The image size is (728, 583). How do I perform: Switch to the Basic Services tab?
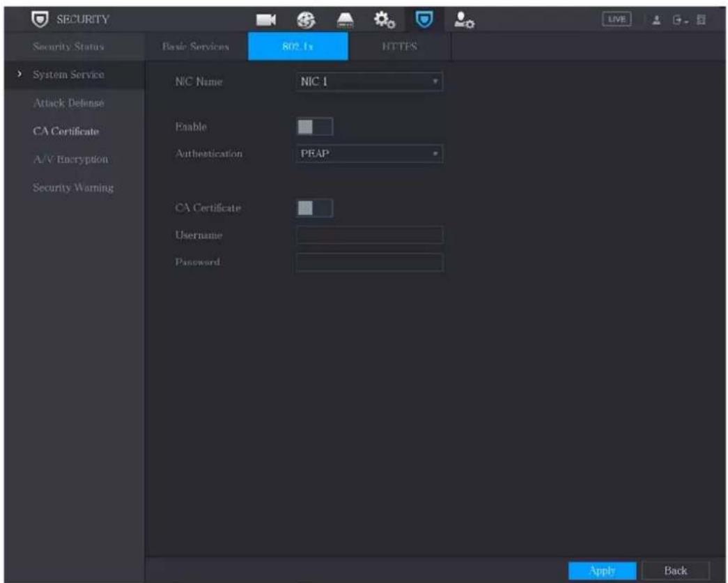tap(196, 47)
